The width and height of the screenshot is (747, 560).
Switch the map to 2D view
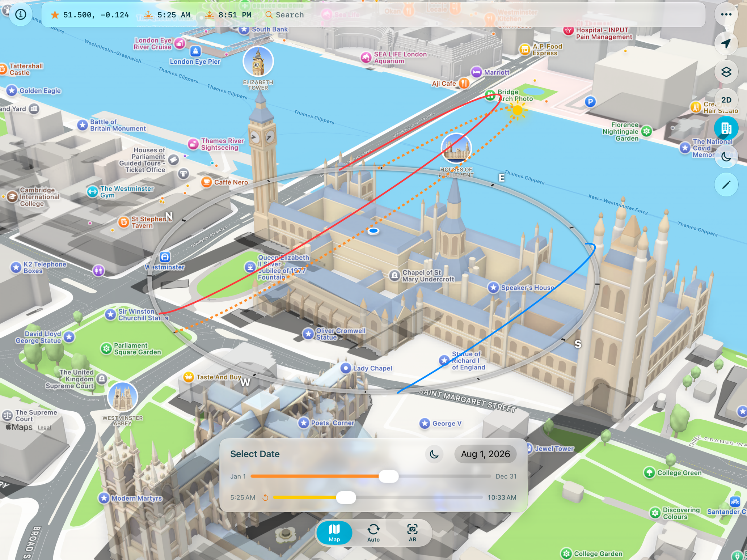point(726,100)
